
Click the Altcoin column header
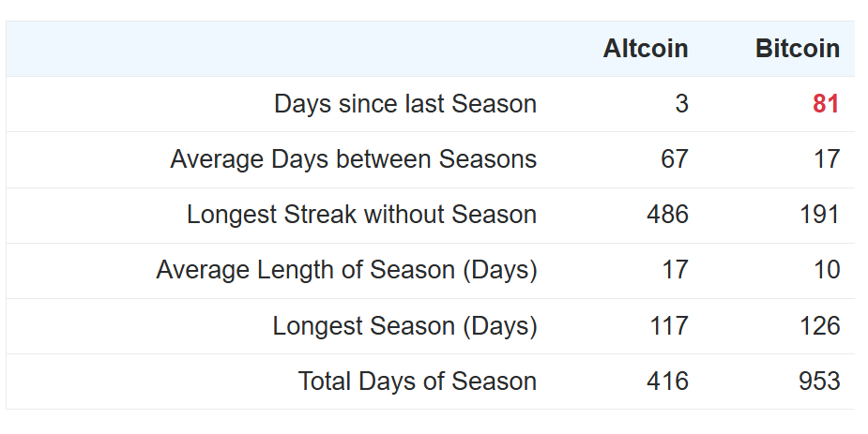pos(646,49)
